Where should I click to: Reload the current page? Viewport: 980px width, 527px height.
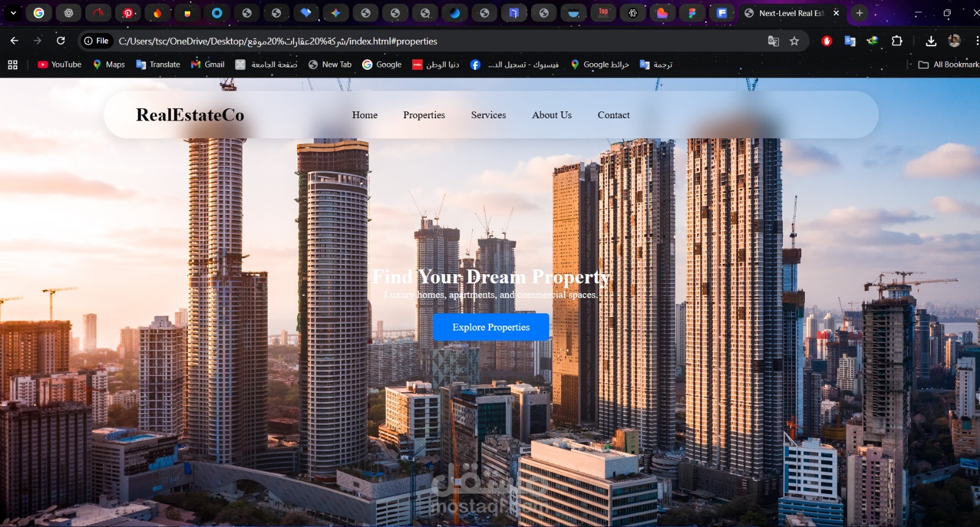(61, 41)
